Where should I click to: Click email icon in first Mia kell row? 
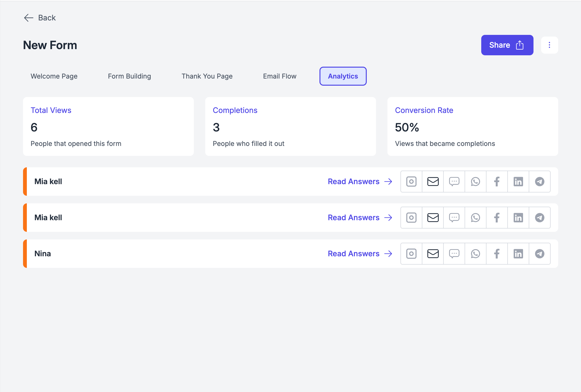tap(433, 182)
